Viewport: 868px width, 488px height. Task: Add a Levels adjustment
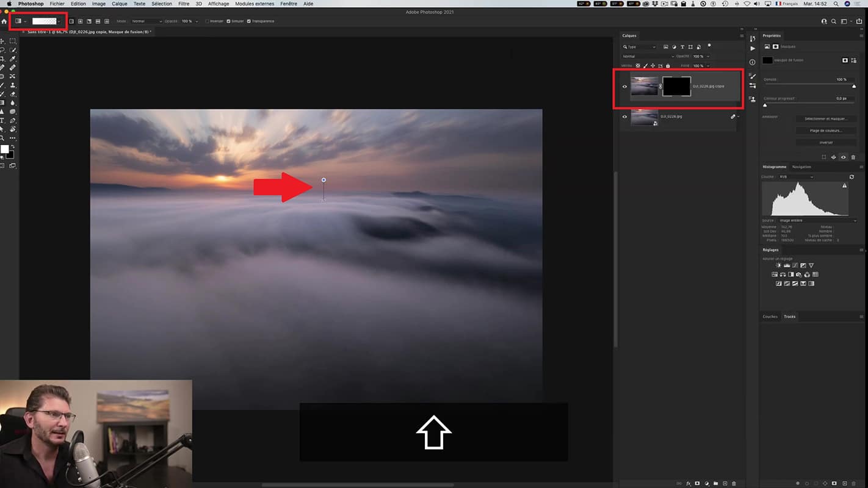click(x=786, y=266)
